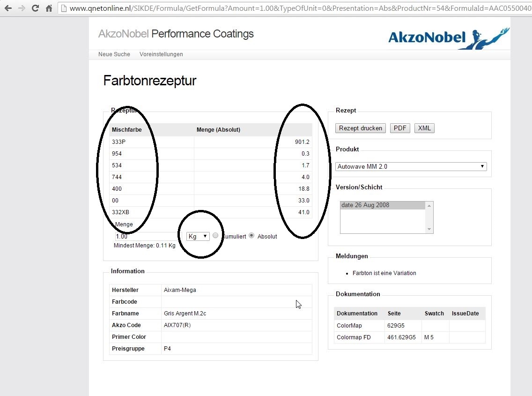Select the Kumuliert radio button
Viewport: 532px width, 396px height.
click(x=215, y=236)
